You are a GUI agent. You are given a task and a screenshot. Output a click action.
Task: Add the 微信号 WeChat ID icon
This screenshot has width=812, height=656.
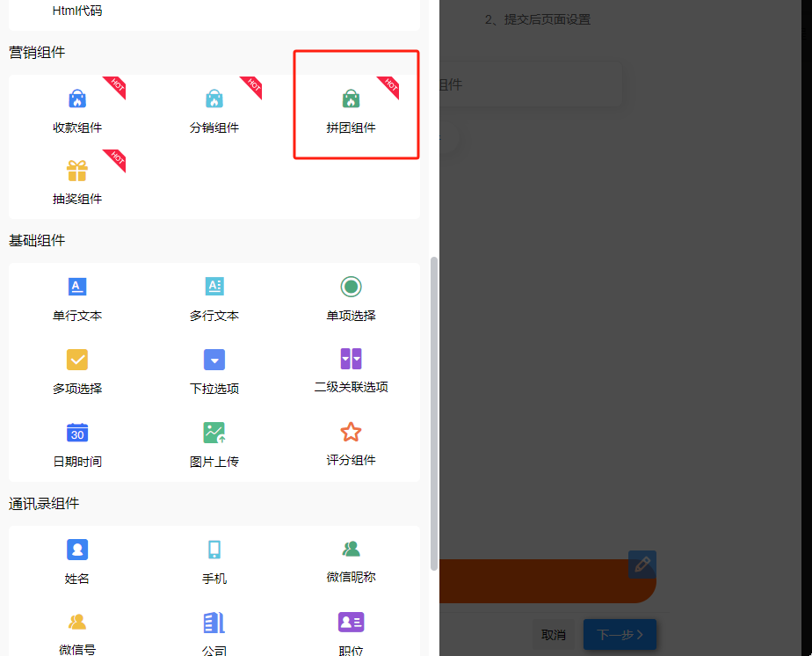pos(77,622)
